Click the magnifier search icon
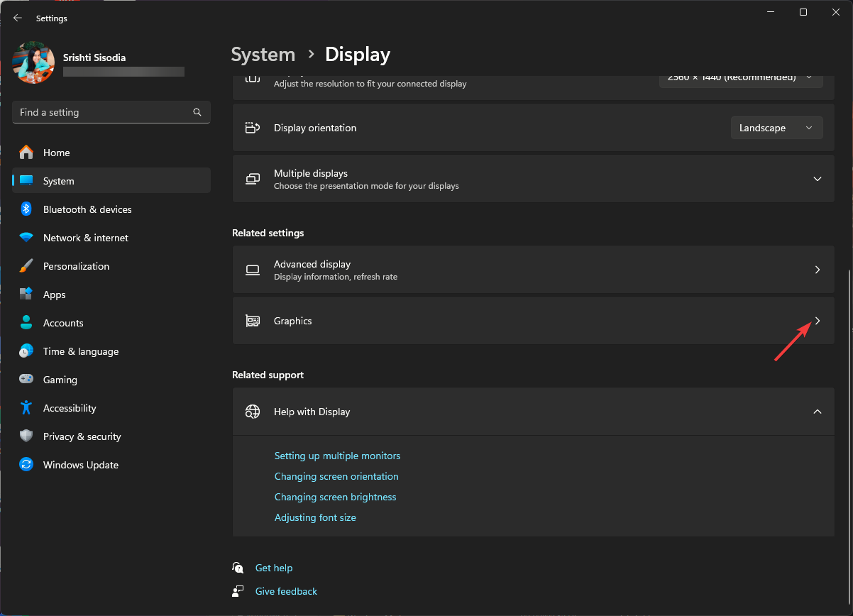The image size is (853, 616). [197, 112]
